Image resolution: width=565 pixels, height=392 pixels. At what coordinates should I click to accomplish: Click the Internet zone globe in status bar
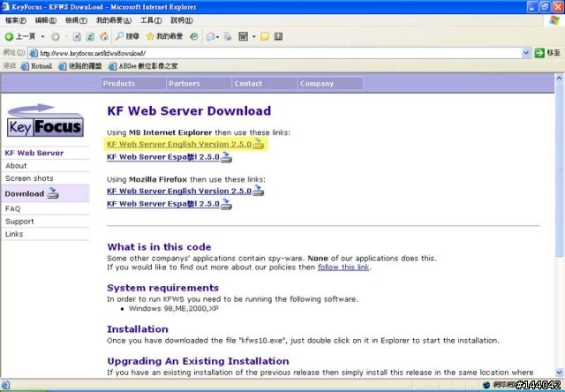pyautogui.click(x=486, y=385)
